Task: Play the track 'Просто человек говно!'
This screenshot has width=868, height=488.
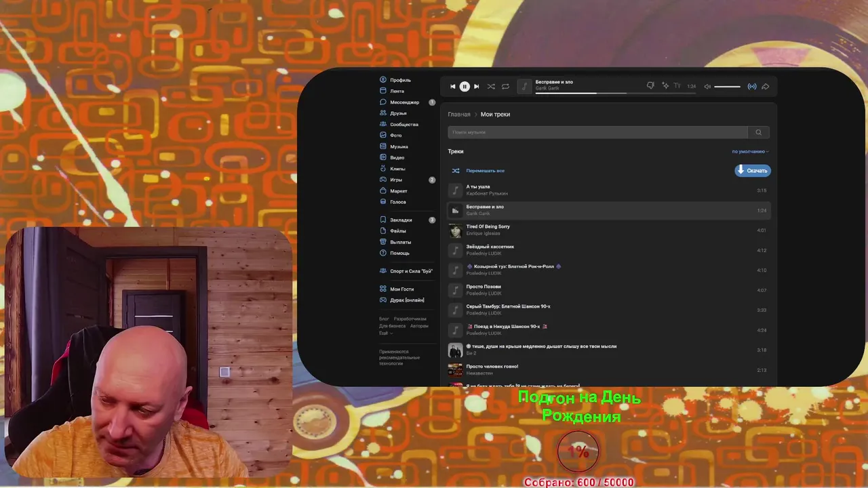Action: [608, 370]
